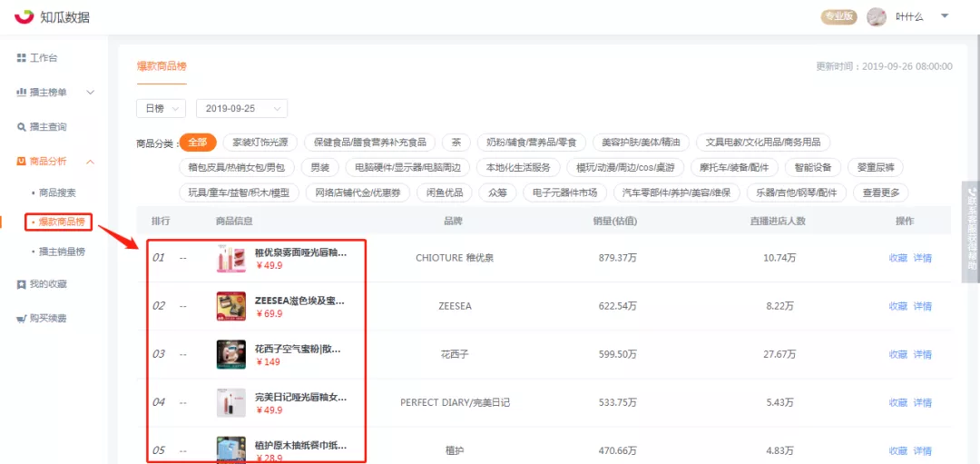Filter by 本地化生活服务 category
The height and width of the screenshot is (464, 980).
(518, 168)
